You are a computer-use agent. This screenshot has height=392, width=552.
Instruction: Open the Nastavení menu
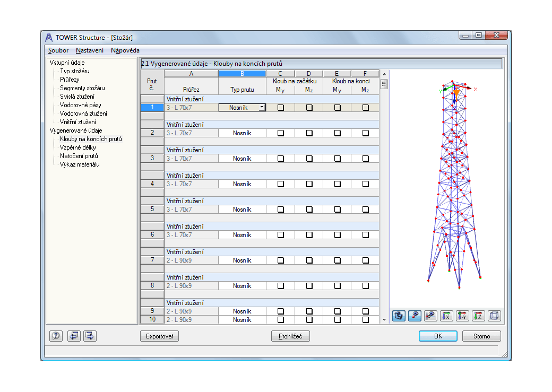click(89, 50)
